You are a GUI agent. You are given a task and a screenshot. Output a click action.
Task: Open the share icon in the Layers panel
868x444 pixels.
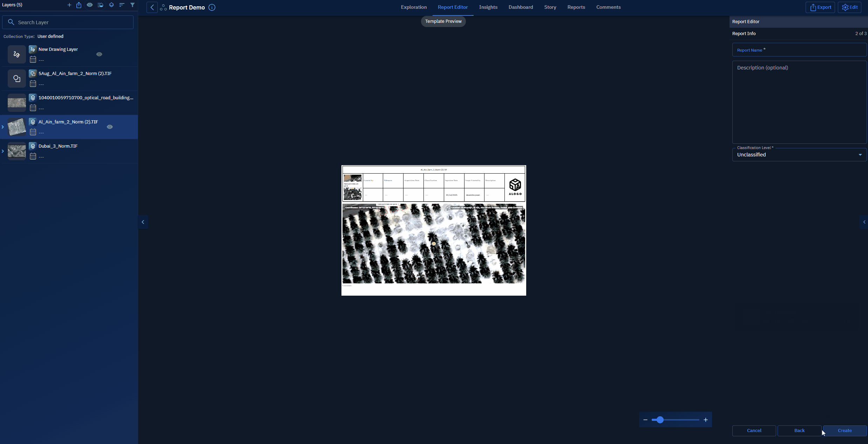tap(79, 5)
